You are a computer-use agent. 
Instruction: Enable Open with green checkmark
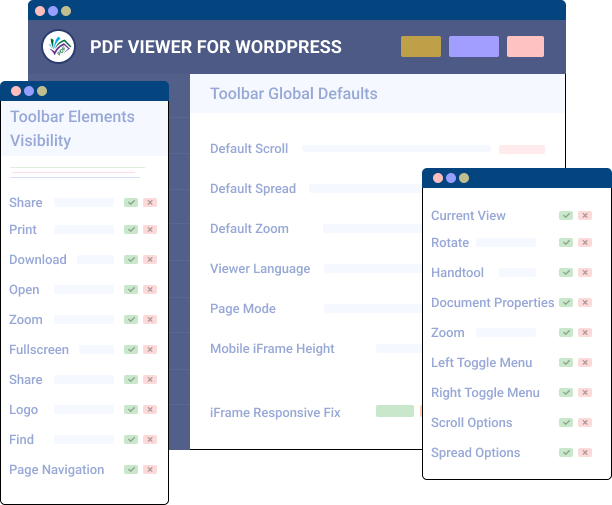tap(131, 290)
